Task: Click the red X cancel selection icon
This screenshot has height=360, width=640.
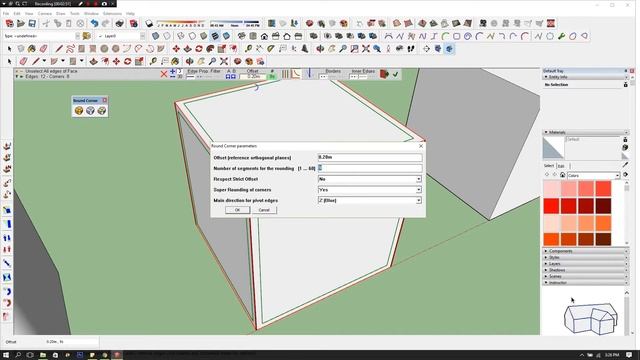Action: tap(164, 74)
